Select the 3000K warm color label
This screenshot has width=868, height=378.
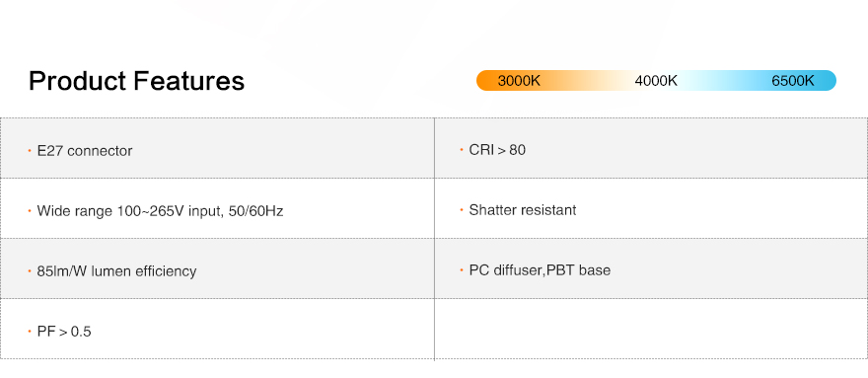click(x=519, y=81)
